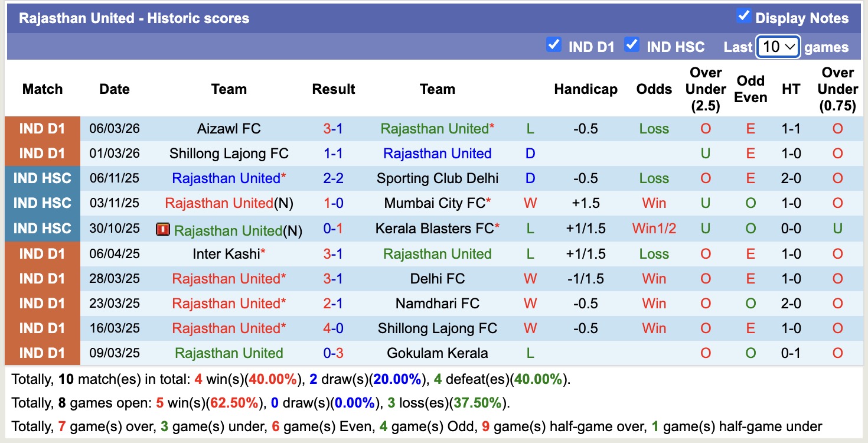Screen dimensions: 868x443
Task: Click the IND HSC badge on the 06/11/25 row
Action: click(42, 178)
